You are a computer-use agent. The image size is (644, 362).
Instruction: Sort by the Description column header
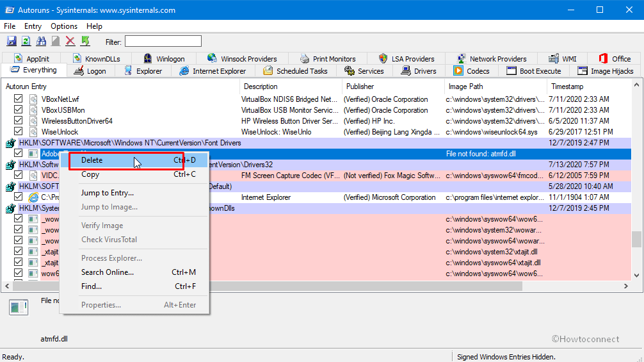click(291, 86)
